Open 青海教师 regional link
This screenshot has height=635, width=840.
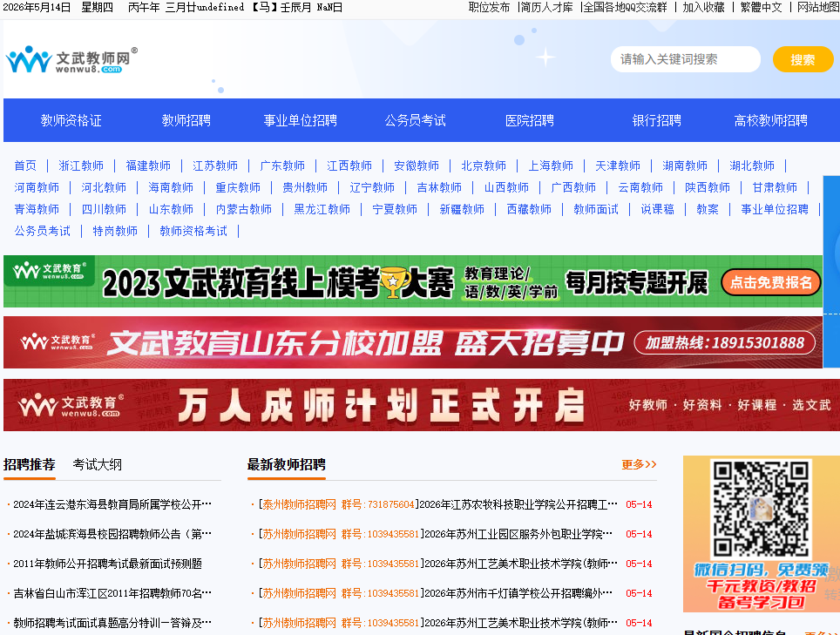(x=37, y=209)
